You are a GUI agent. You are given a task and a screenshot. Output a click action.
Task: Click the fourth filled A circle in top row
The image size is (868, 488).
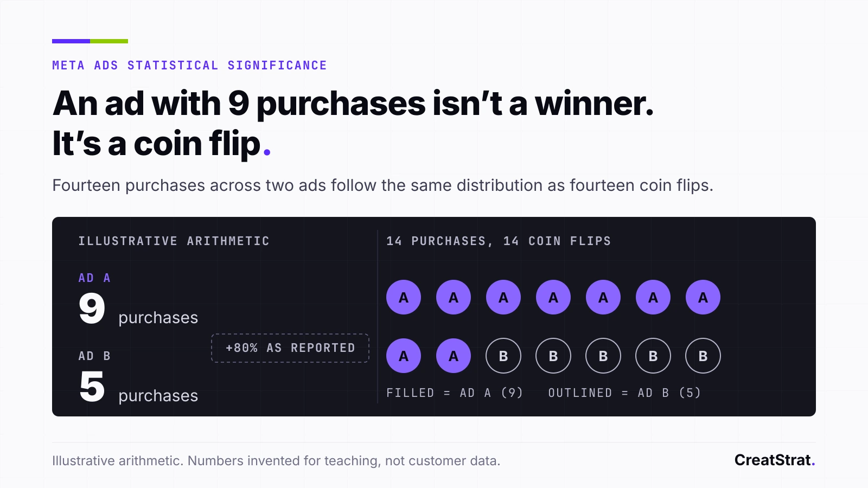553,297
